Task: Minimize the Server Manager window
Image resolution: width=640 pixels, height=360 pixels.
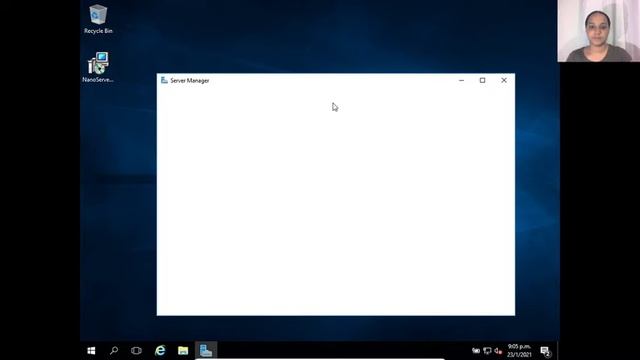Action: pos(461,80)
